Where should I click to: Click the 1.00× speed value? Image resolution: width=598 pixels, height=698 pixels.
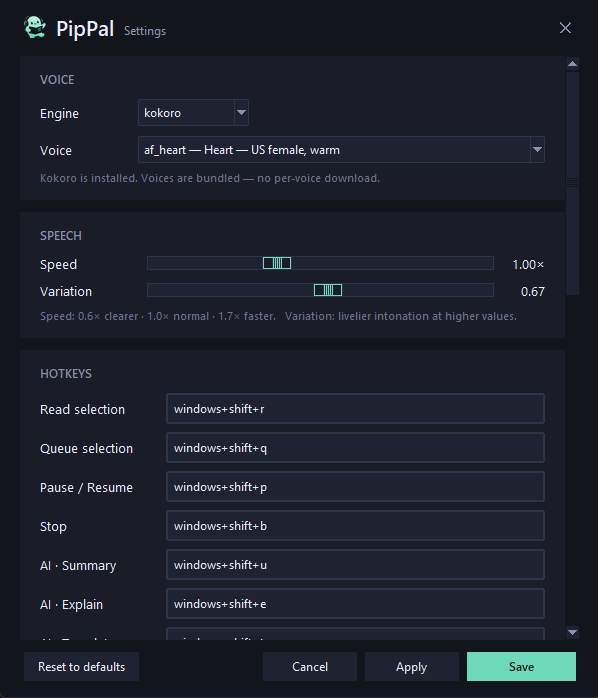pos(528,264)
